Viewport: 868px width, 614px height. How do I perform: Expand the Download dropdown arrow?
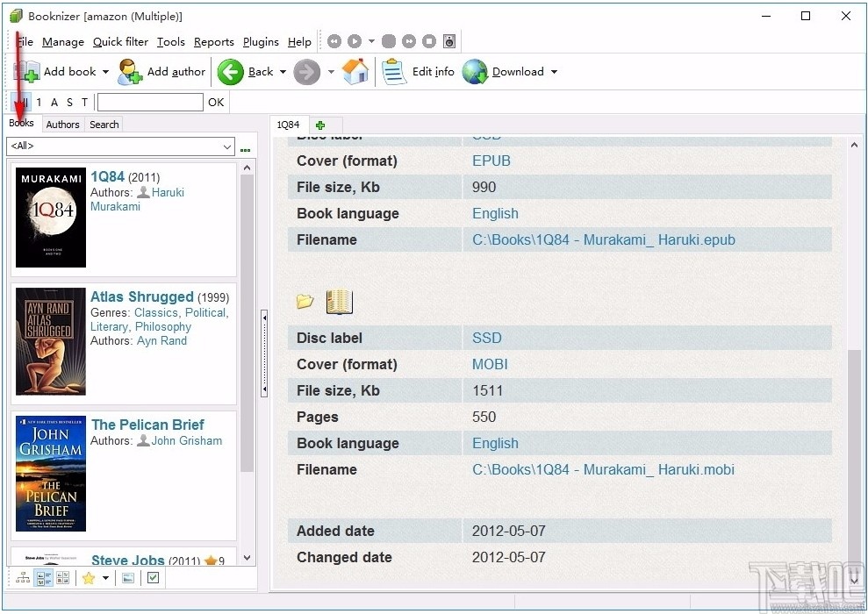(554, 72)
